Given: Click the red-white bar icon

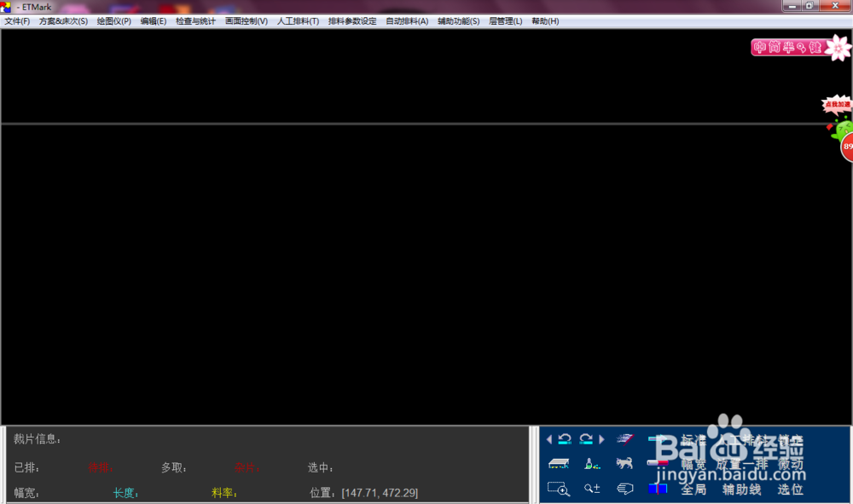Looking at the screenshot, I should click(x=657, y=463).
